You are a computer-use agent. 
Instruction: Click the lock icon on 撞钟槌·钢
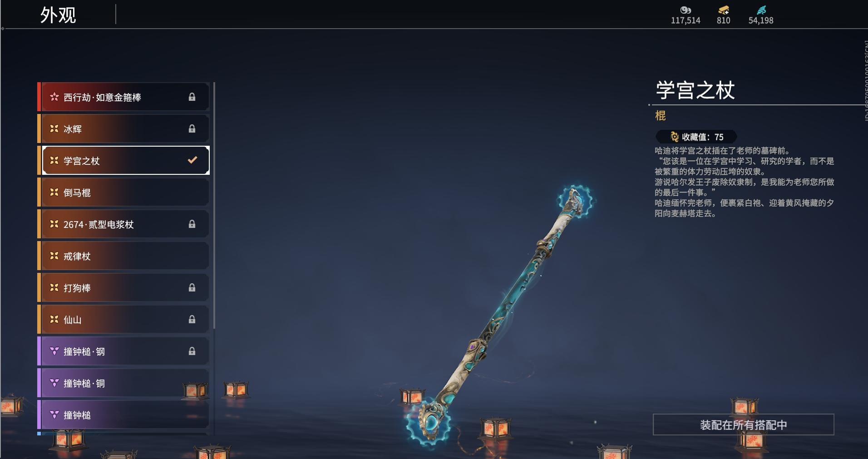[x=192, y=351]
